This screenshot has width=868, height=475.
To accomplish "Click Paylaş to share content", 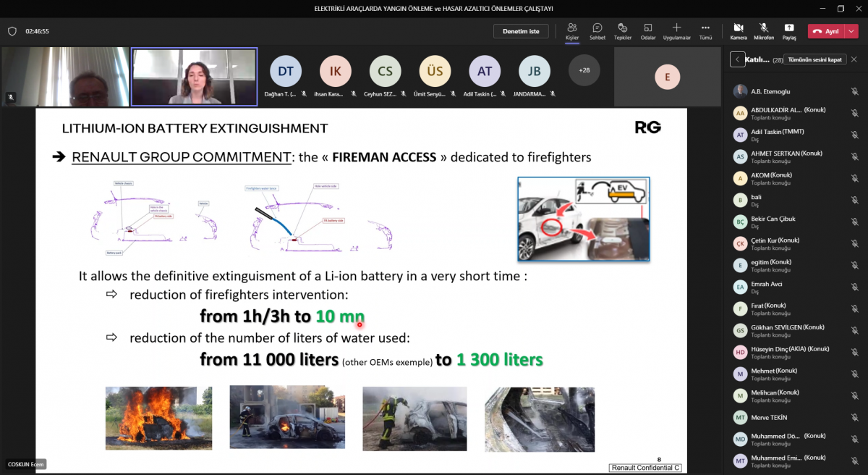I will pos(789,31).
